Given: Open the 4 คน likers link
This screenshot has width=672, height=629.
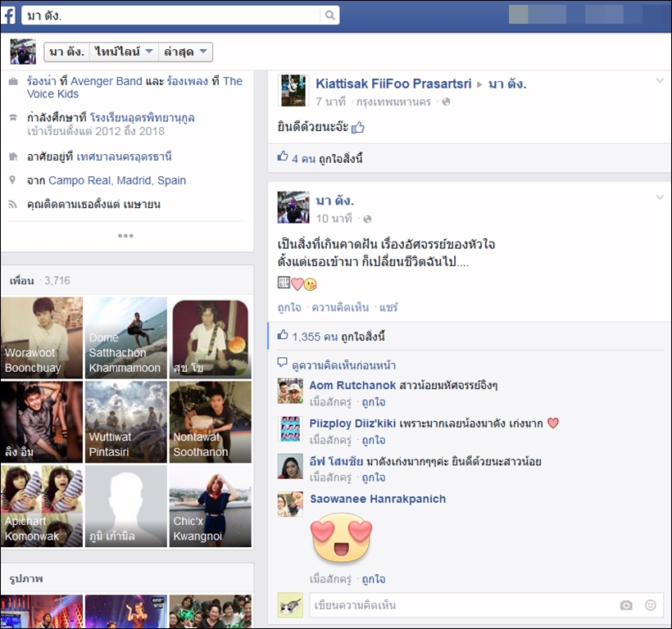Looking at the screenshot, I should 303,159.
